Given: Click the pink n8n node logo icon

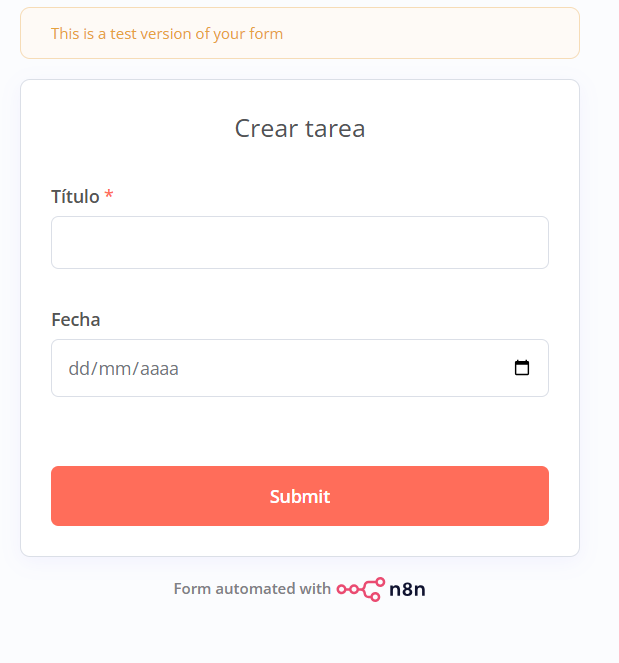Looking at the screenshot, I should pos(360,589).
